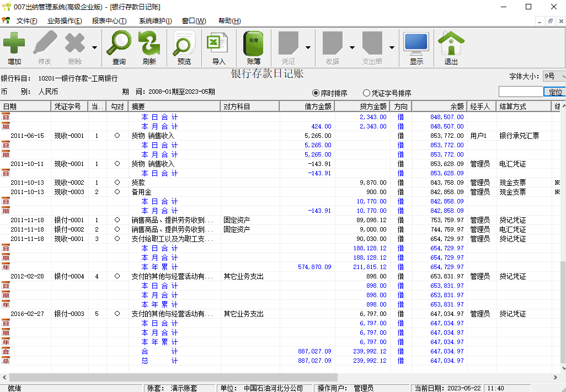Click the 余额 column header
566x392 pixels.
pyautogui.click(x=439, y=106)
